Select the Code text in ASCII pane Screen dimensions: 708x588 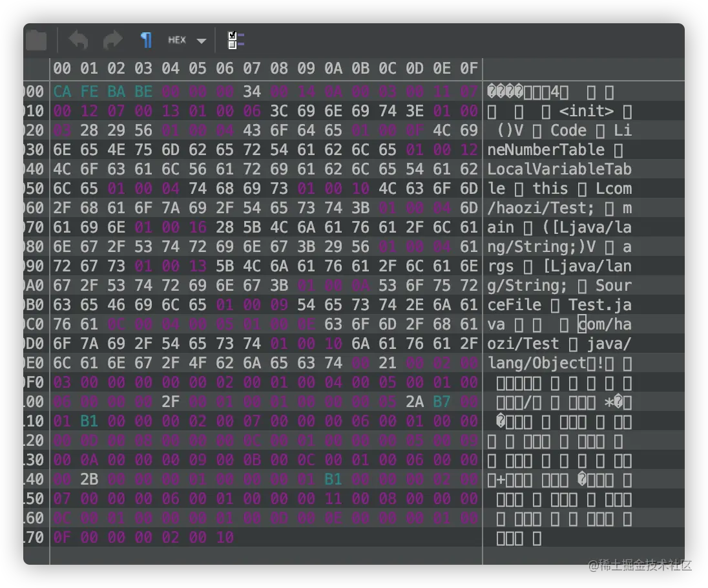568,131
